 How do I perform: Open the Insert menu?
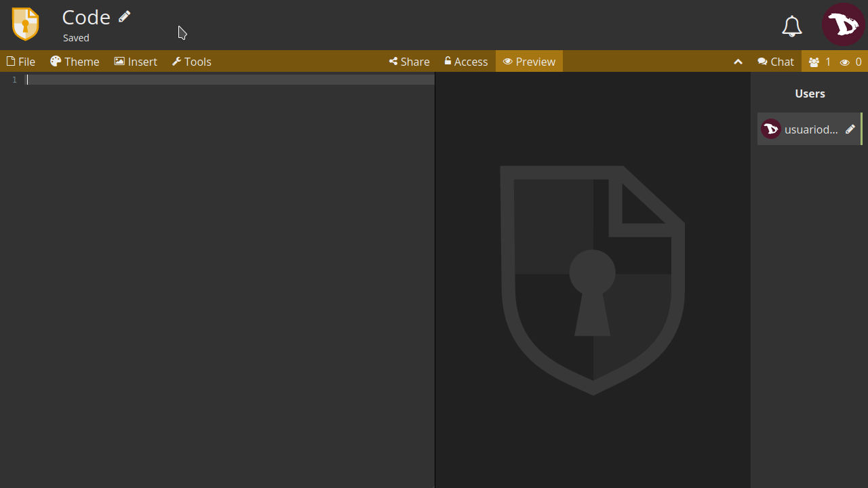pos(136,62)
